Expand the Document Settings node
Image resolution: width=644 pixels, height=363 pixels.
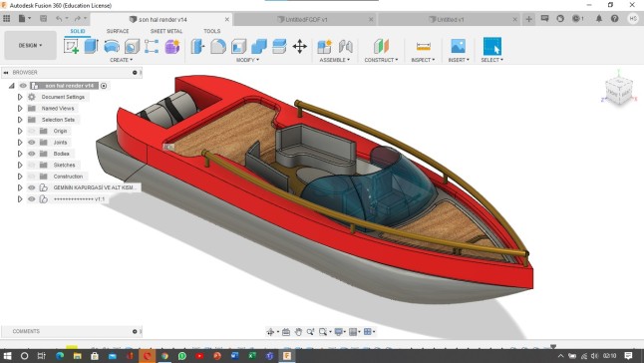coord(20,97)
